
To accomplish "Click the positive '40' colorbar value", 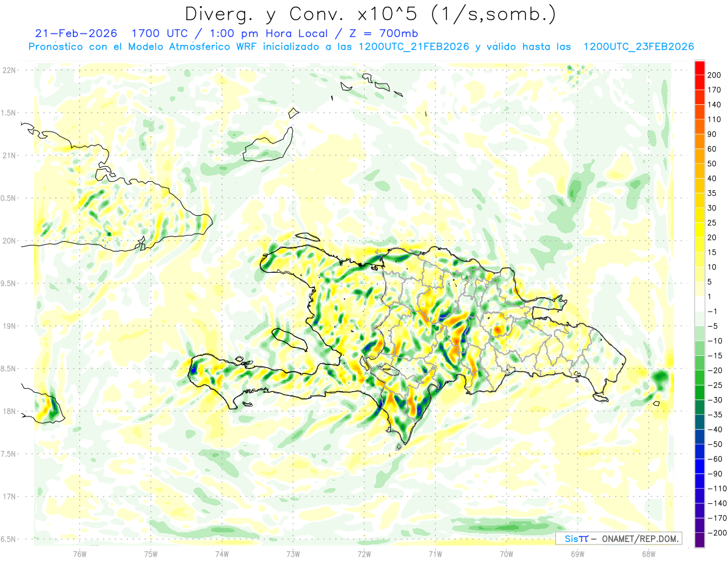I will 712,178.
